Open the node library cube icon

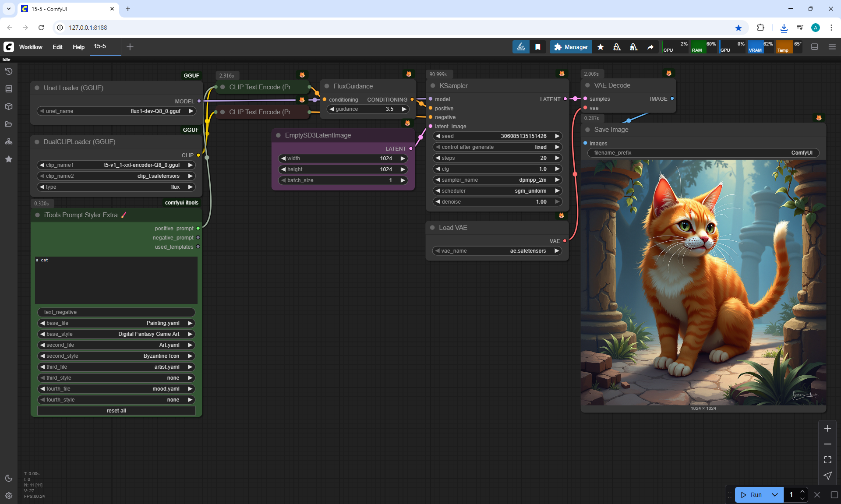[x=9, y=106]
